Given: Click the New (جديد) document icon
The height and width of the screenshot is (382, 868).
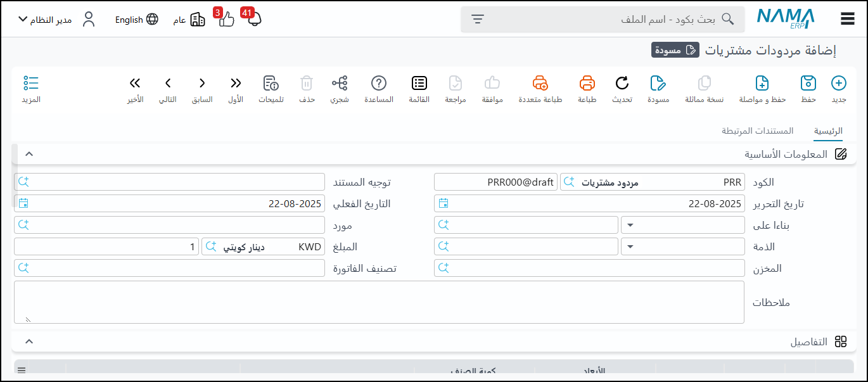Looking at the screenshot, I should 838,84.
